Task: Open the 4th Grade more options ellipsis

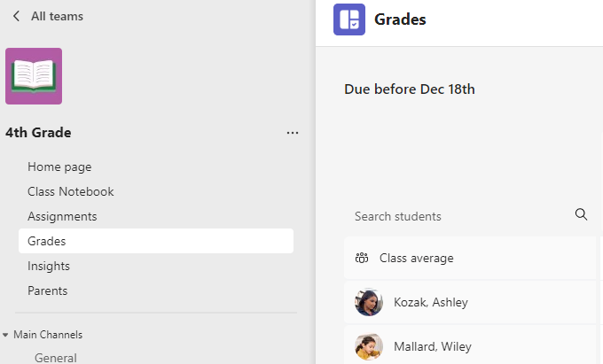Action: pos(293,133)
